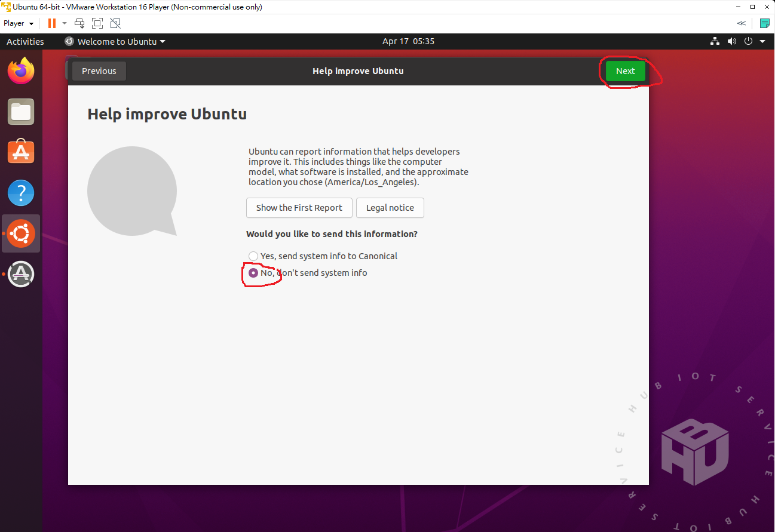The width and height of the screenshot is (775, 532).
Task: Open the clock showing Apr 17 05:35
Action: point(408,41)
